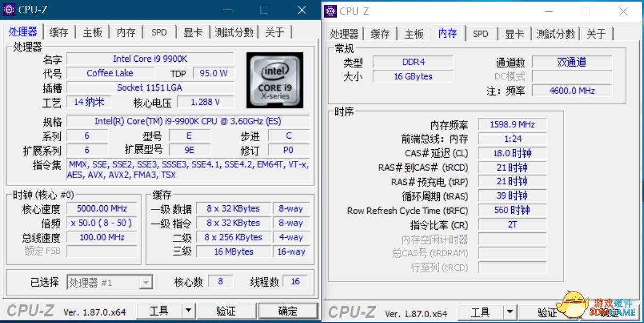Click L2 cache value 8 x 256 KBytes
Screen dimensions: 644x323
234,237
